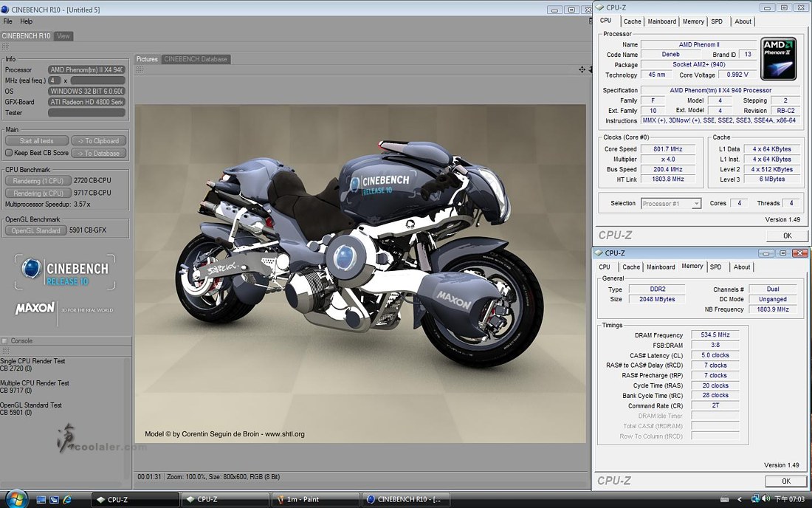
Task: Select the View tab in CINEBENCH
Action: click(63, 35)
